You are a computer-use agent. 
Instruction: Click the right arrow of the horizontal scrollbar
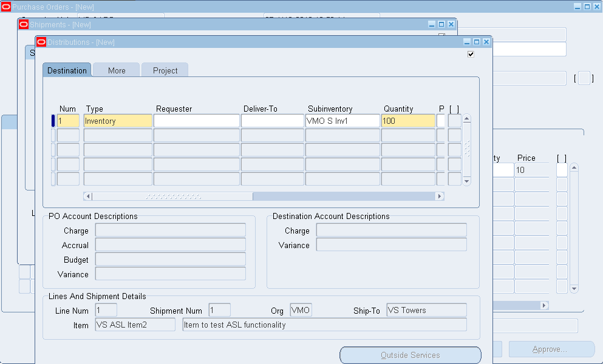440,195
